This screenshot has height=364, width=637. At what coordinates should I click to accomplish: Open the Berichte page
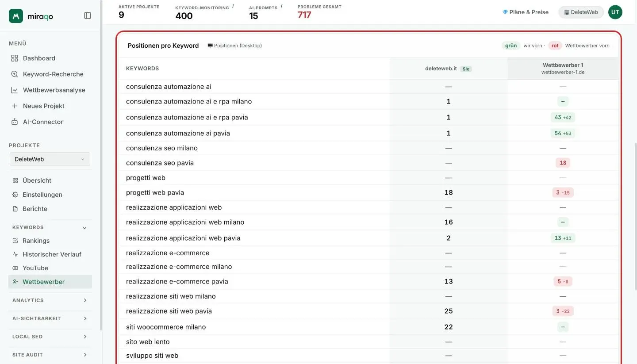tap(35, 209)
